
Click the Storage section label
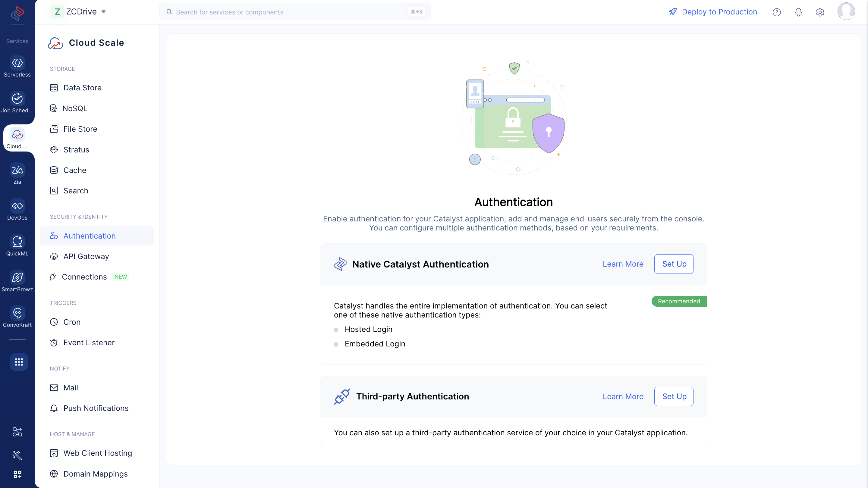click(x=62, y=69)
